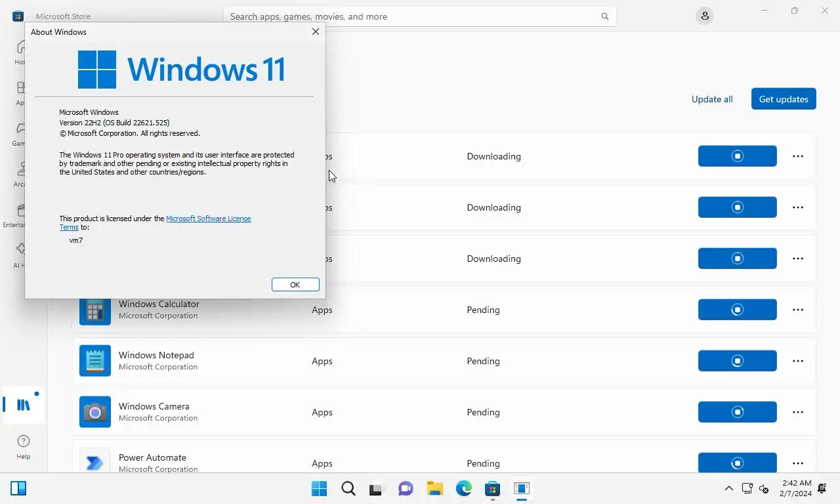Open taskbar Search
840x504 pixels.
348,488
